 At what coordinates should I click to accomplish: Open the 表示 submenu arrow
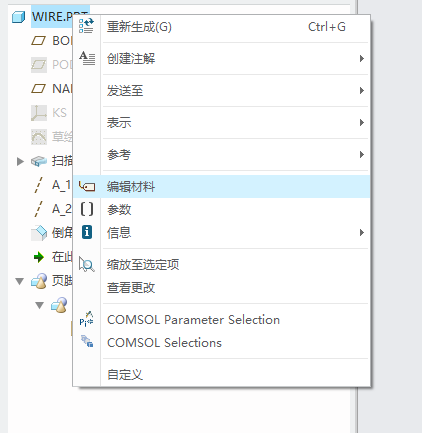(x=362, y=122)
